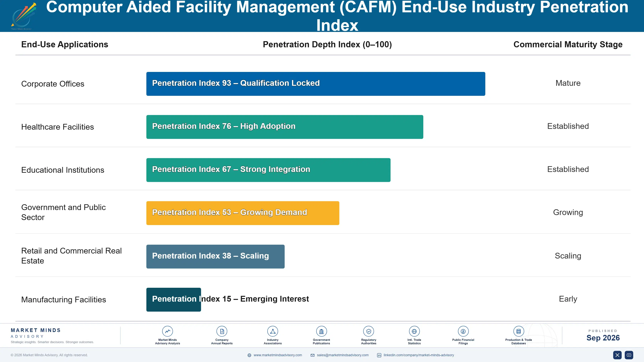
Task: Open the linkedin.com/company/market-minds-advisory link
Action: (419, 355)
